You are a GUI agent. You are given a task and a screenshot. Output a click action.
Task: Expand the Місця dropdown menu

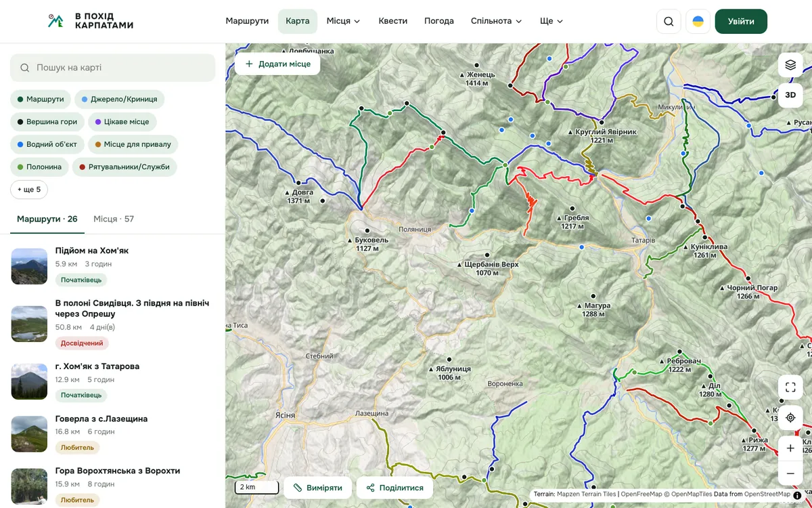coord(343,21)
